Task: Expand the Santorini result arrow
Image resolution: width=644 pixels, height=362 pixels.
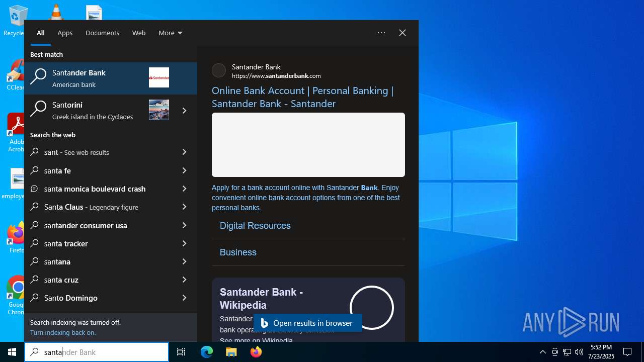Action: click(x=185, y=111)
